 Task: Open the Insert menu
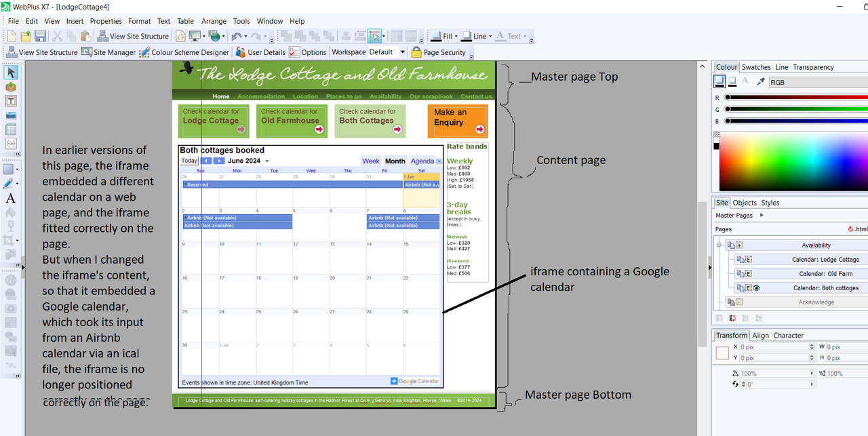75,21
